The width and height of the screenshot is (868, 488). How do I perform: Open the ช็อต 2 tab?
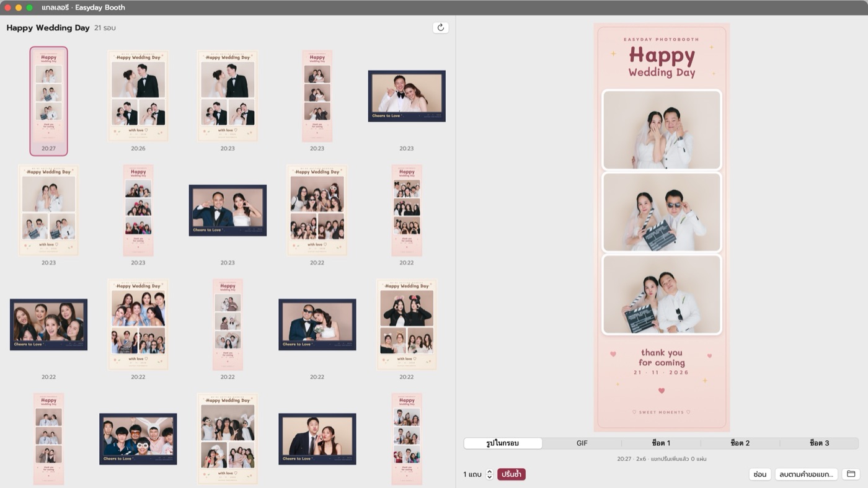pyautogui.click(x=740, y=443)
